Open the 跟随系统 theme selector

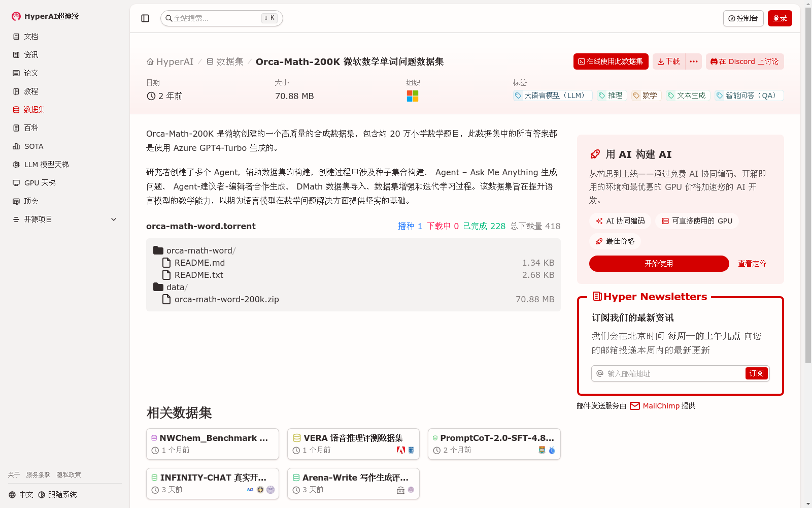(57, 495)
